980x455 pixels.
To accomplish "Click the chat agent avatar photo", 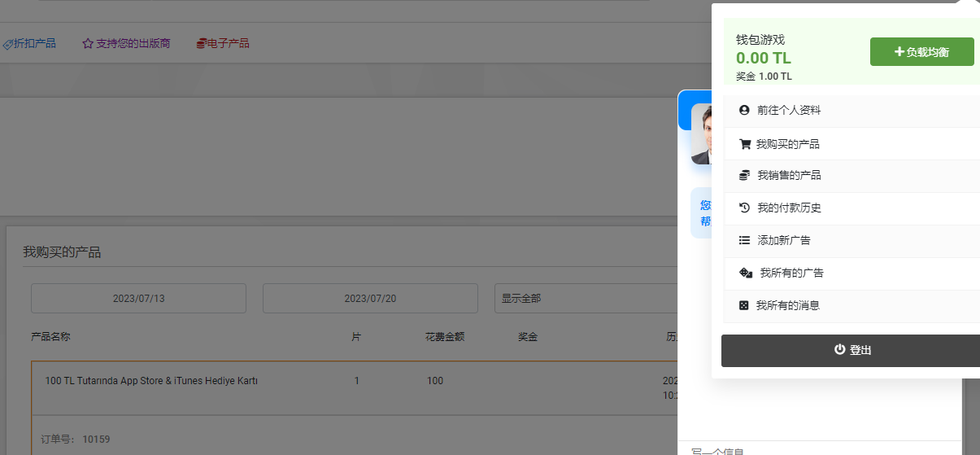I will (701, 134).
